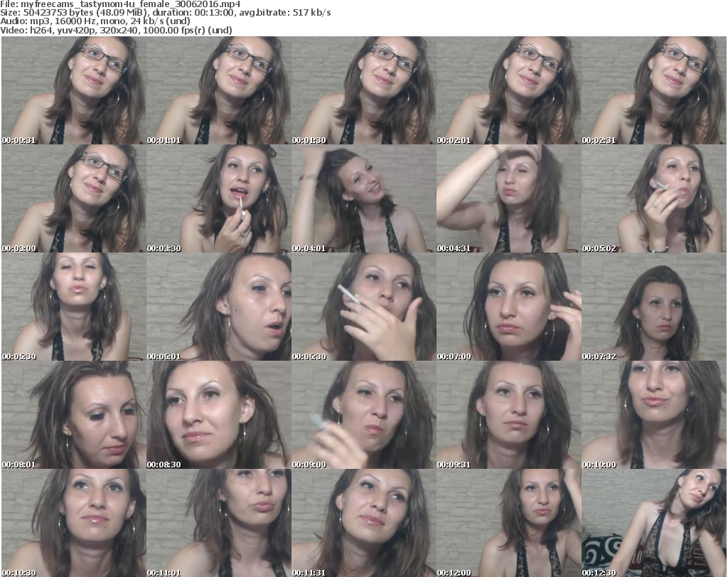Select the thumbnail frame stamped 00:11:01
728x577 pixels.
[219, 523]
